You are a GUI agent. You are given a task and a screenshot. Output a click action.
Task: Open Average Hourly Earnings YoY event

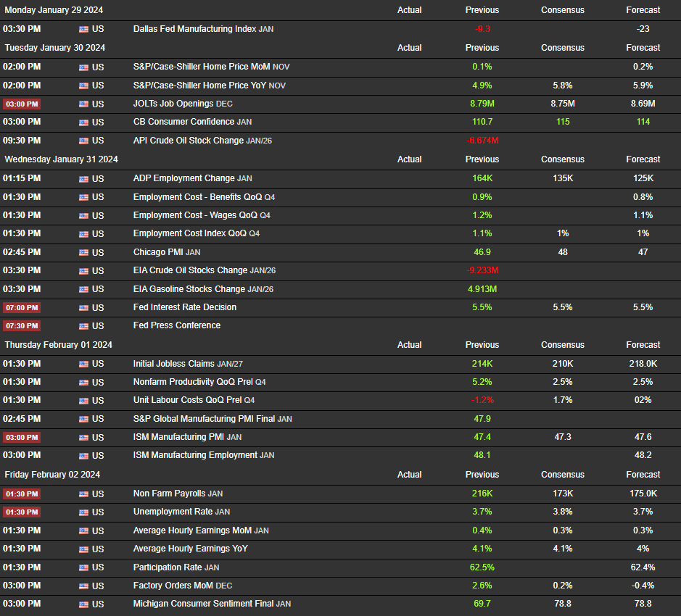click(191, 549)
